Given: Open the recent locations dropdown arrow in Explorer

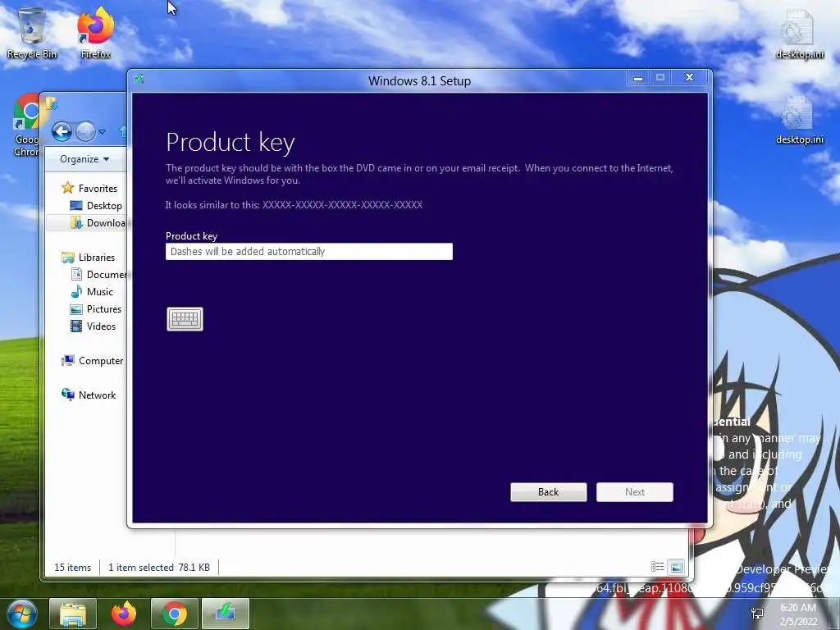Looking at the screenshot, I should point(103,131).
